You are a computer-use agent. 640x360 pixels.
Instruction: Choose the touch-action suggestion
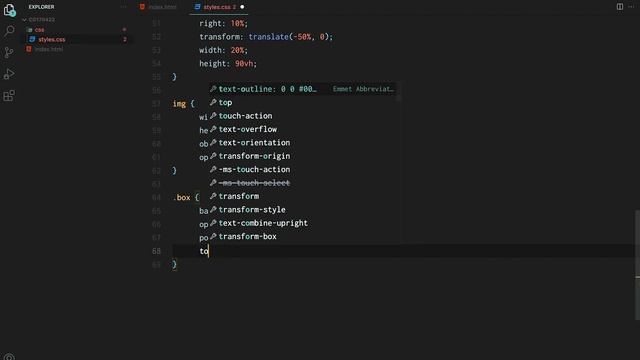pos(303,116)
